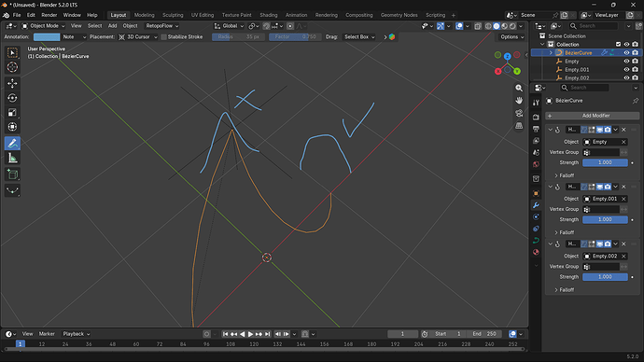Open the File menu
Image resolution: width=644 pixels, height=362 pixels.
click(17, 15)
